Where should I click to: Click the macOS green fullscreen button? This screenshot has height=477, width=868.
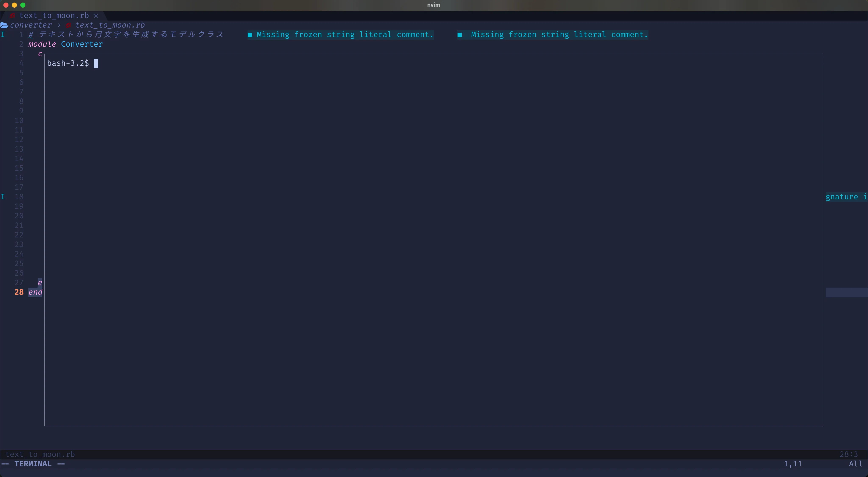click(23, 5)
